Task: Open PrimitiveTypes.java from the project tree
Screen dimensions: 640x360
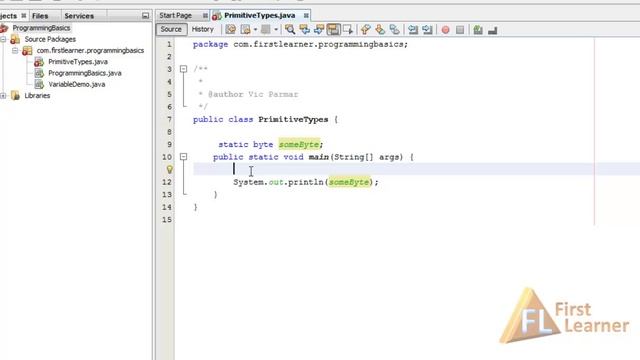Action: (x=78, y=62)
